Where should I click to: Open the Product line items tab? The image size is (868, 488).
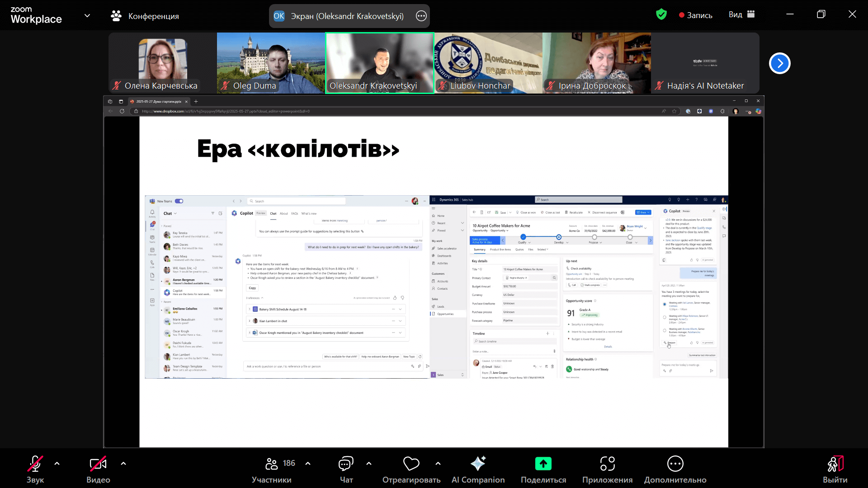500,249
